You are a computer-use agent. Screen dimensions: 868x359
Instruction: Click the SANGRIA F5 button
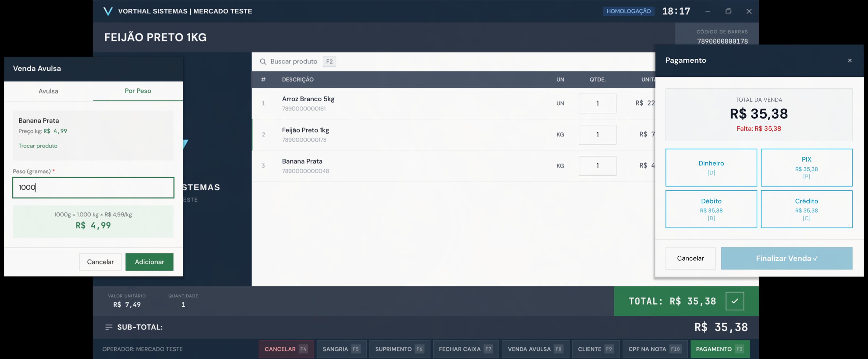pyautogui.click(x=341, y=349)
